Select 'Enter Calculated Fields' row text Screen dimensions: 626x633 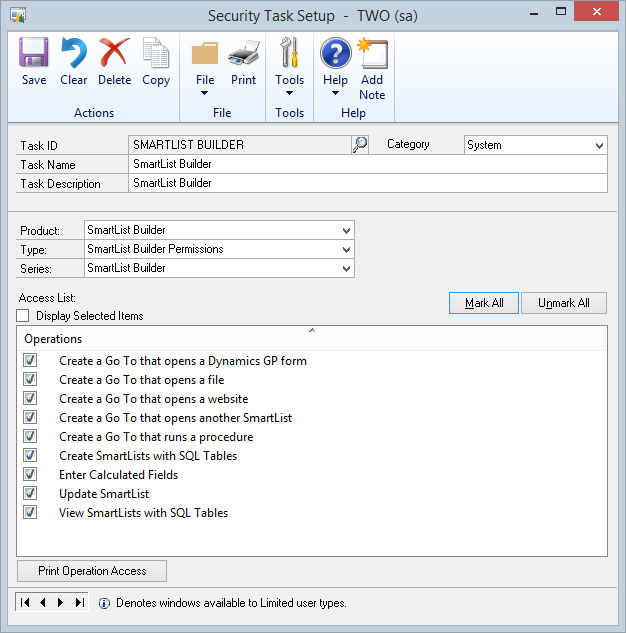119,475
